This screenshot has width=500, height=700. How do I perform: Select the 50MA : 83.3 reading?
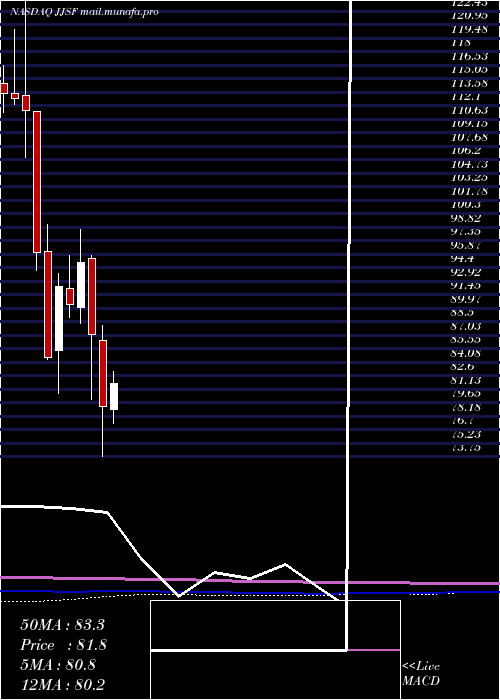click(62, 625)
